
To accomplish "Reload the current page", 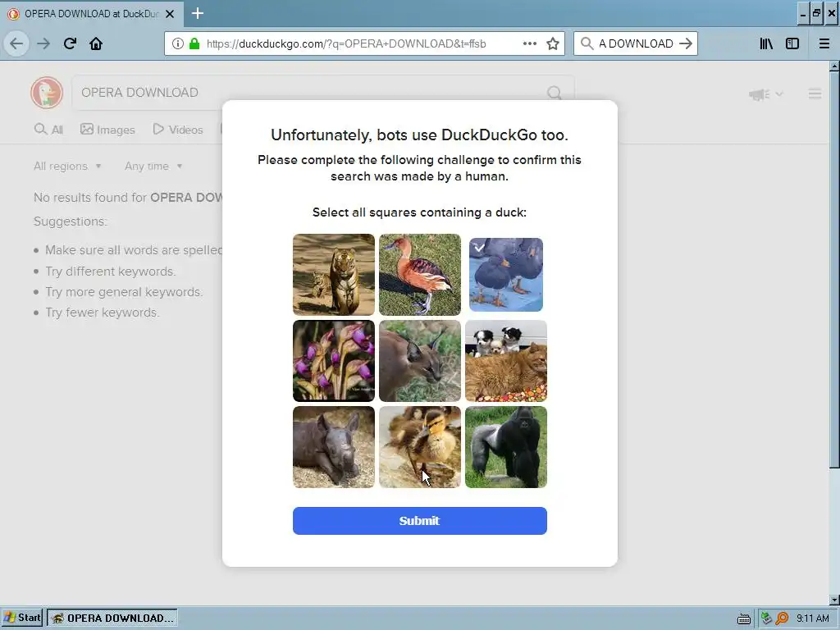I will [x=70, y=43].
